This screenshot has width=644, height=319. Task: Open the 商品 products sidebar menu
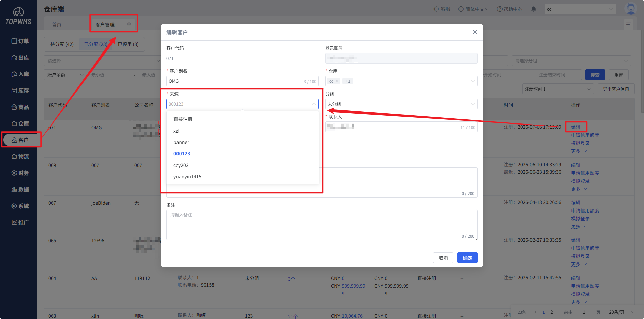20,107
